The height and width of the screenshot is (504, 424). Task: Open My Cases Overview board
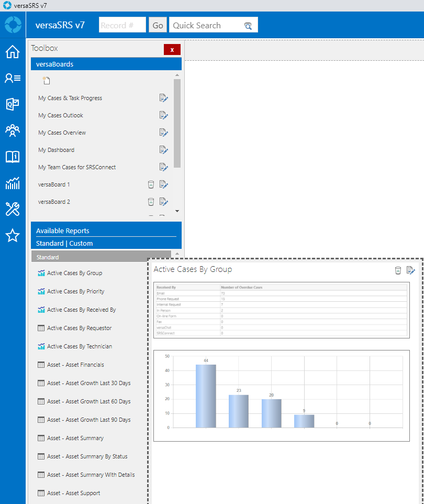tap(62, 133)
